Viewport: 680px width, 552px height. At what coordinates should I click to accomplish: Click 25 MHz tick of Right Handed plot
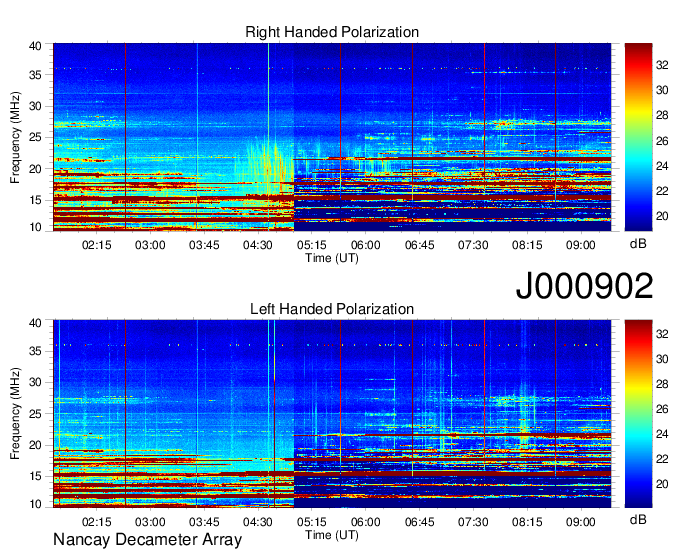point(35,137)
